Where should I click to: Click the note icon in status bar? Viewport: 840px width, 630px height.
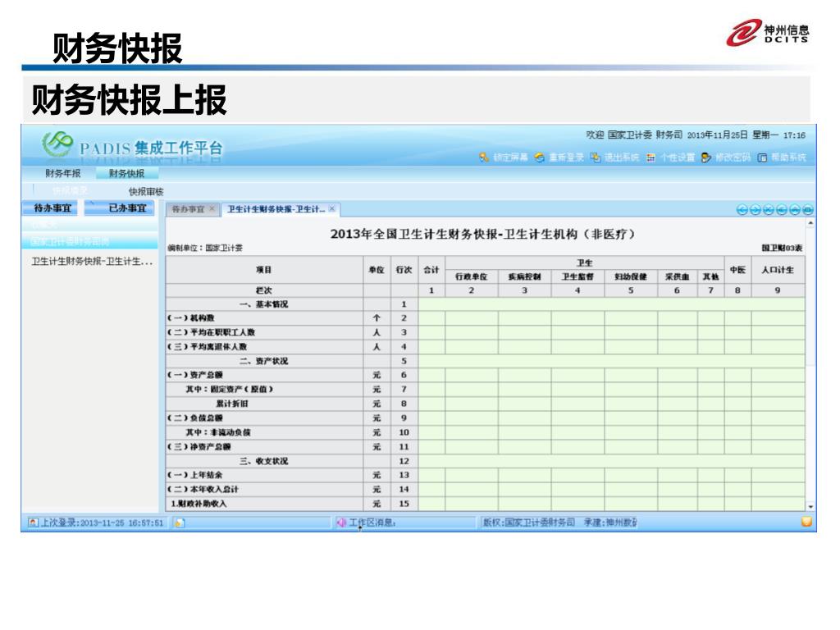click(179, 523)
